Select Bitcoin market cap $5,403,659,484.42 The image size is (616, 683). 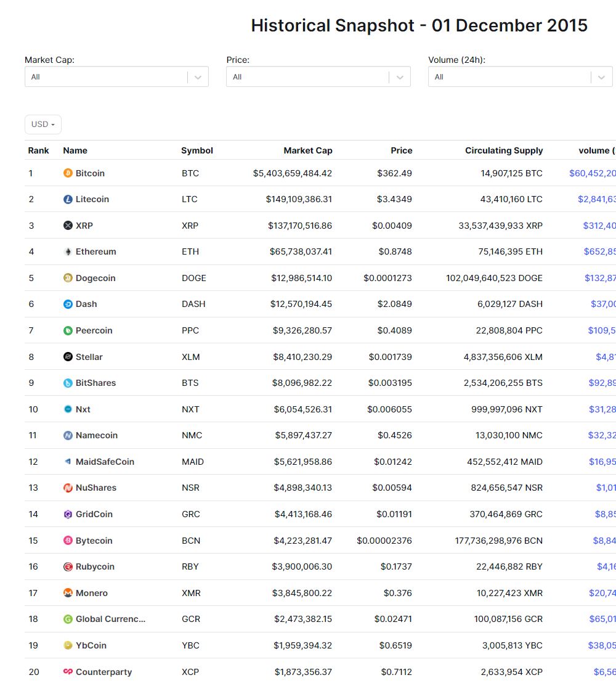point(293,173)
